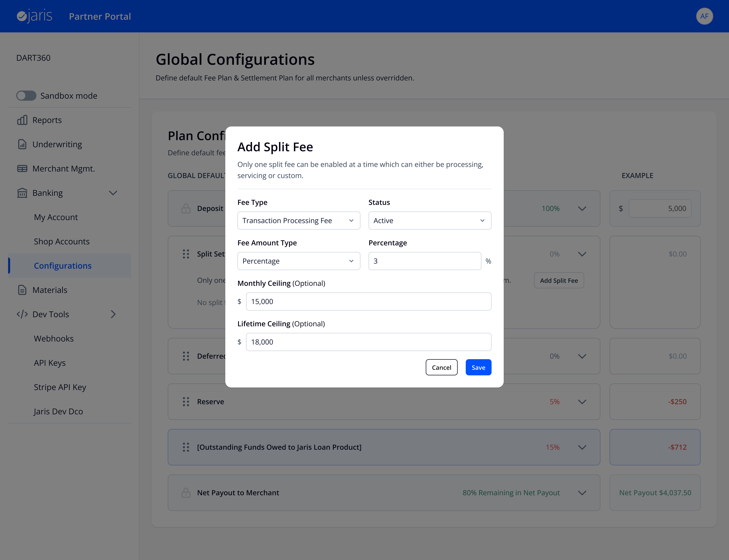
Task: Expand Outstanding Funds Owed row chevron
Action: click(x=582, y=447)
